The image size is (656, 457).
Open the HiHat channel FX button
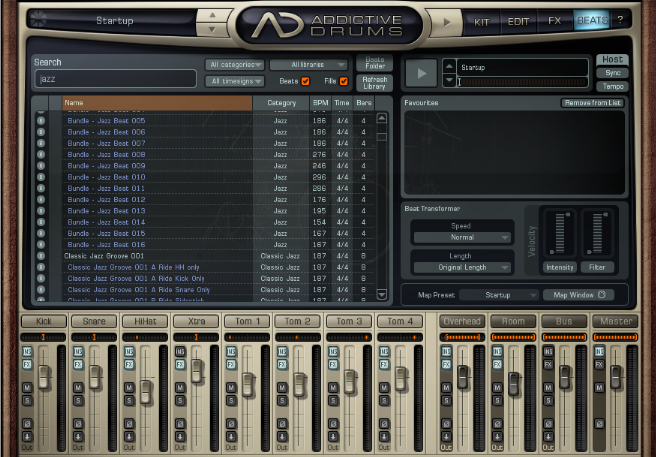[129, 364]
